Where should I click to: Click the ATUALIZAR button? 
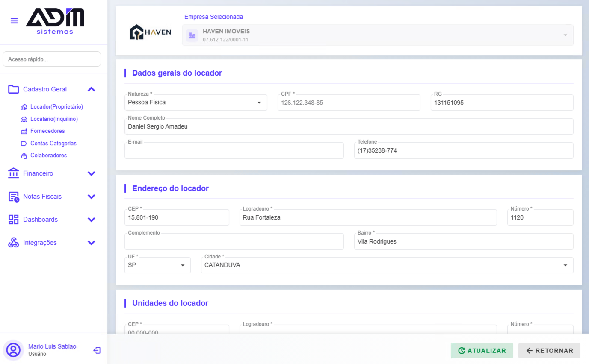pyautogui.click(x=482, y=351)
